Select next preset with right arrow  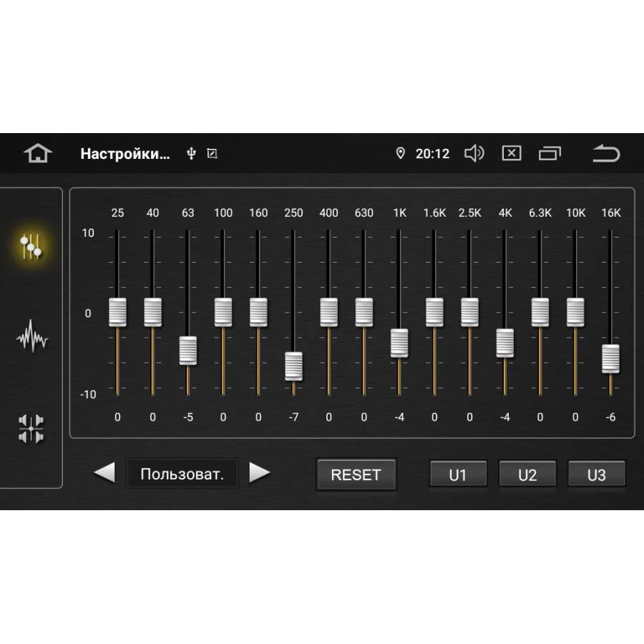tap(260, 473)
